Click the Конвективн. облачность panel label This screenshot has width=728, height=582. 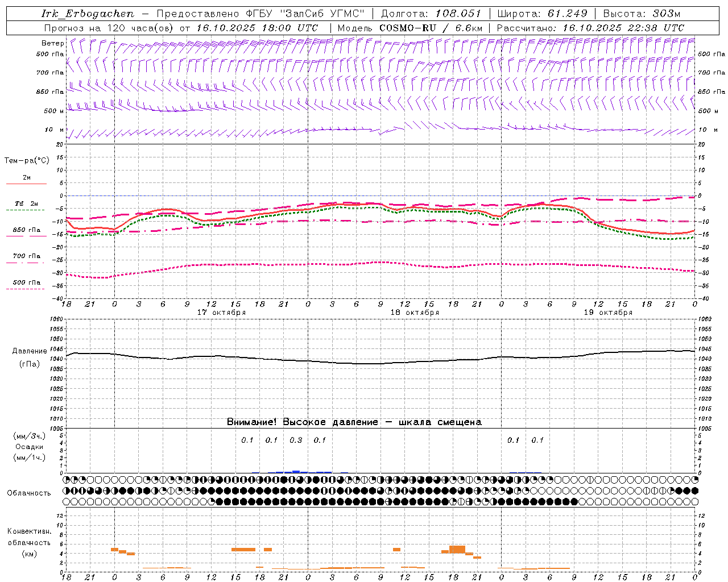[x=29, y=542]
